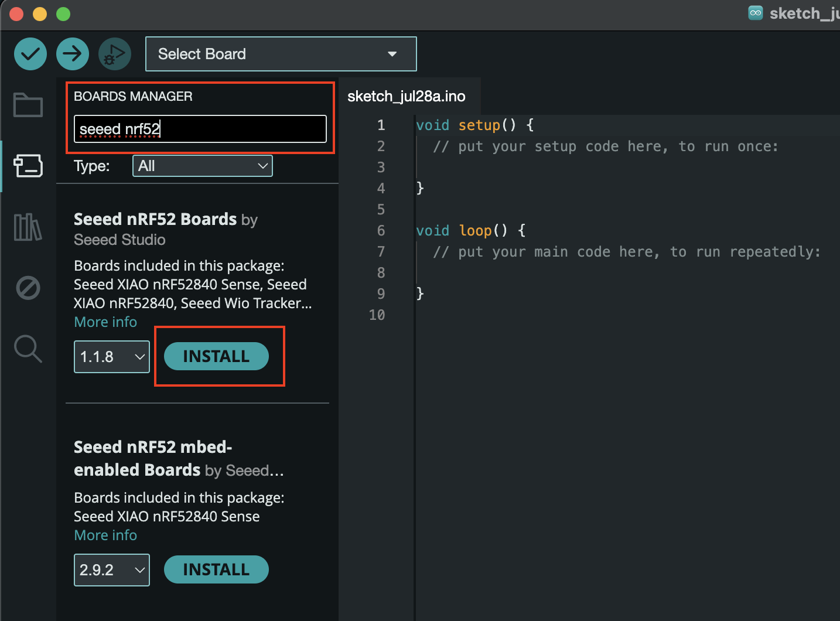Start debugging with the debugger icon
This screenshot has height=621, width=840.
pyautogui.click(x=115, y=54)
